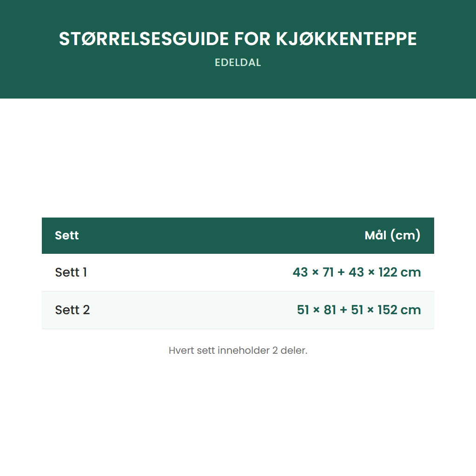Click the plus sign in Sett 1 measurements
476x476 pixels.
[341, 272]
